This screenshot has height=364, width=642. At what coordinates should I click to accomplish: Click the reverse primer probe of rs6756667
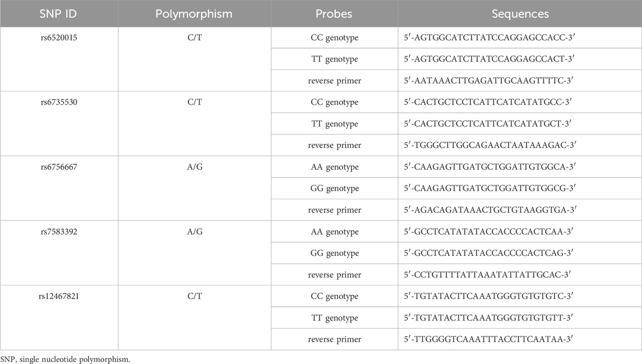[x=335, y=210]
